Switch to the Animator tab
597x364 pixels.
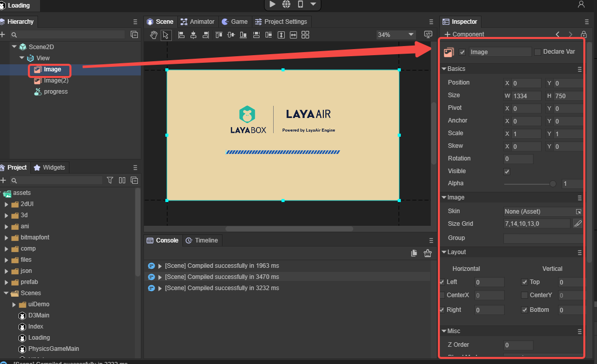click(198, 22)
